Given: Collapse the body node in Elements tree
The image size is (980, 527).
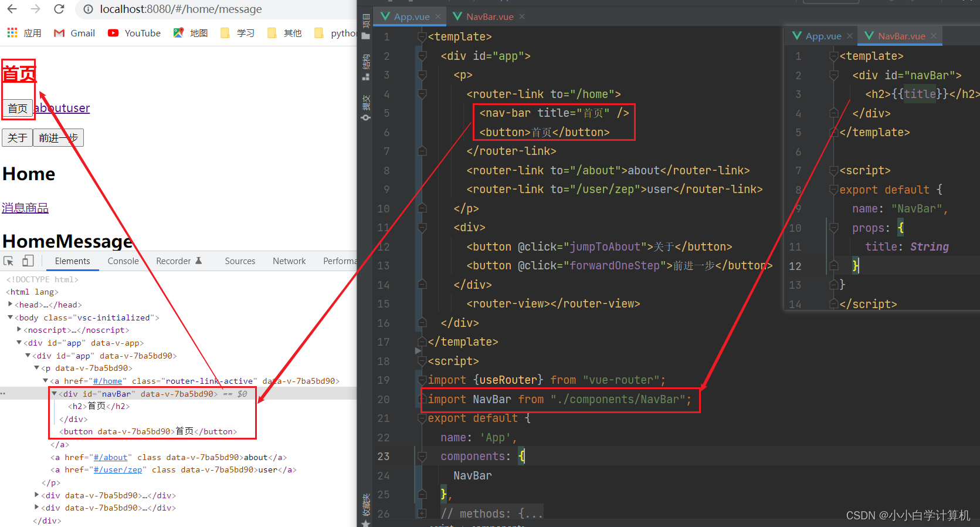Looking at the screenshot, I should pos(10,317).
